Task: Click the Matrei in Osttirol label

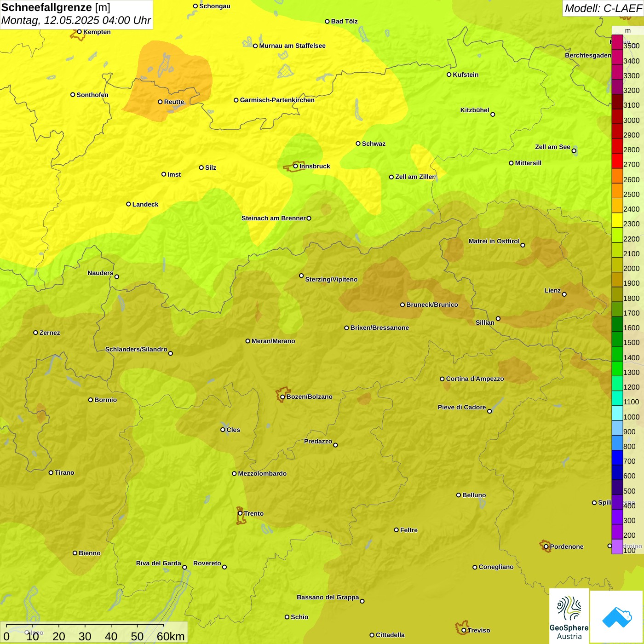Action: pyautogui.click(x=494, y=241)
